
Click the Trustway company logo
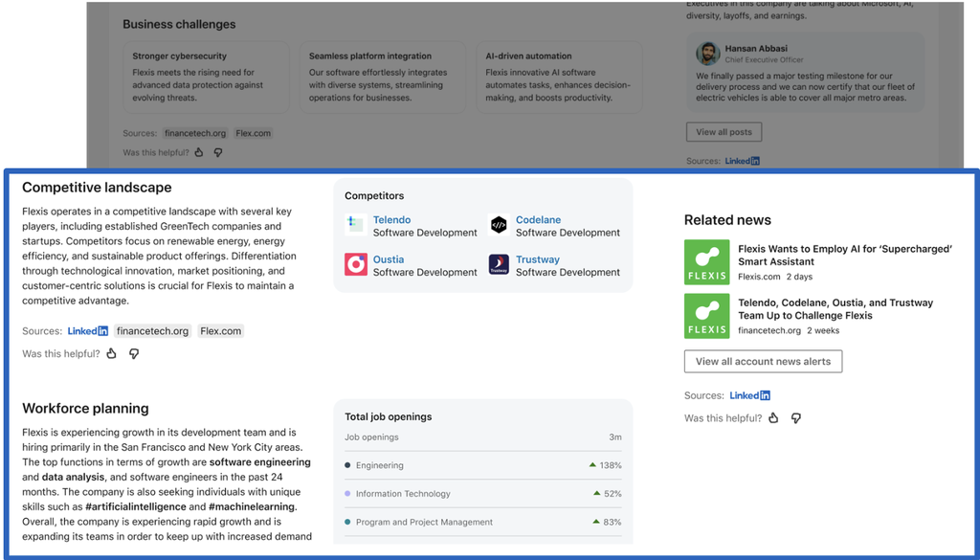coord(498,264)
